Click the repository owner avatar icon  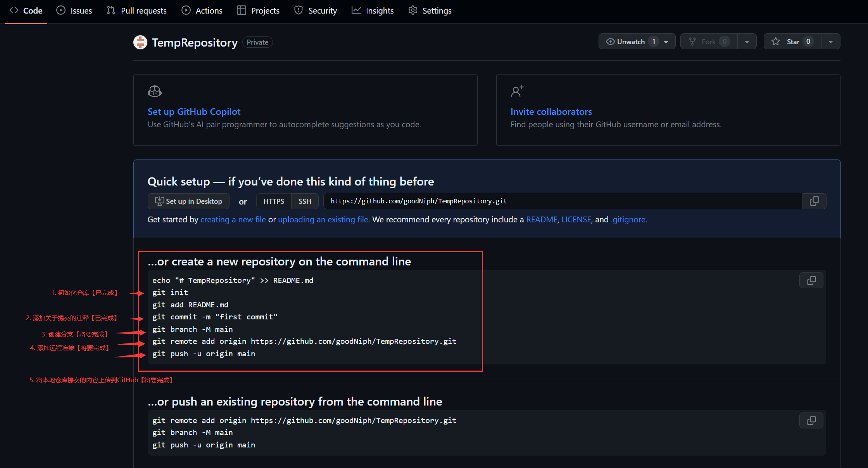(140, 42)
